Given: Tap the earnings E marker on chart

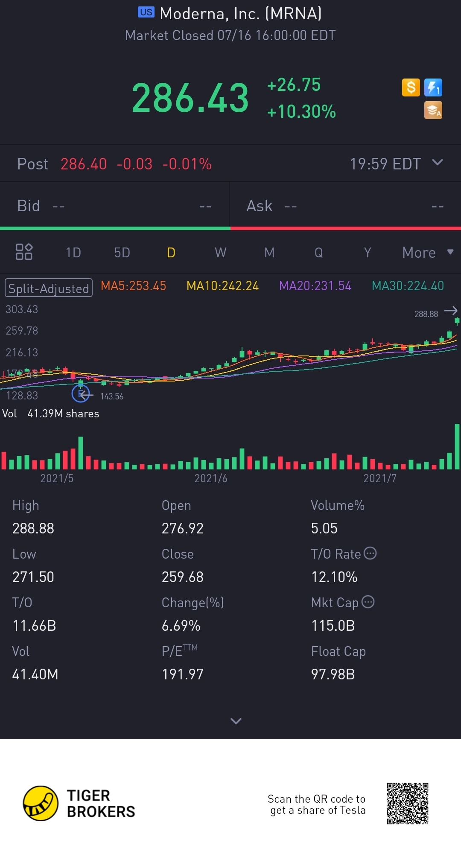Looking at the screenshot, I should pyautogui.click(x=81, y=393).
